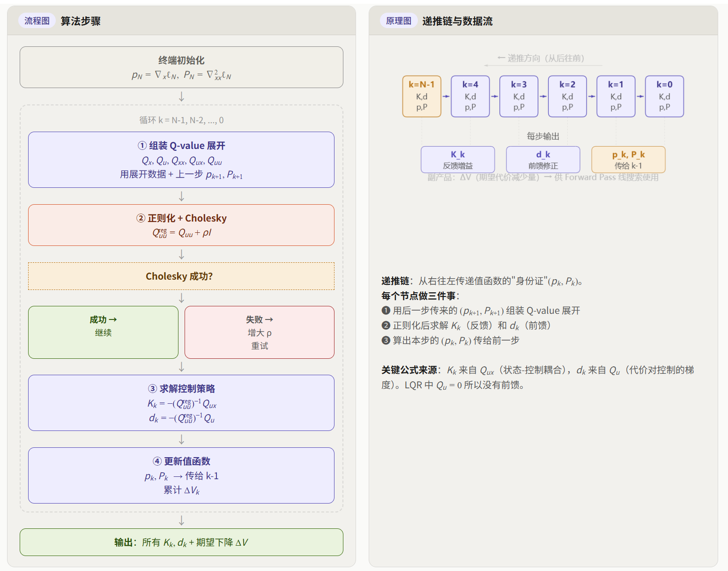The image size is (728, 571).
Task: Click step ① 组装 Q-value 展开 box
Action: (181, 160)
